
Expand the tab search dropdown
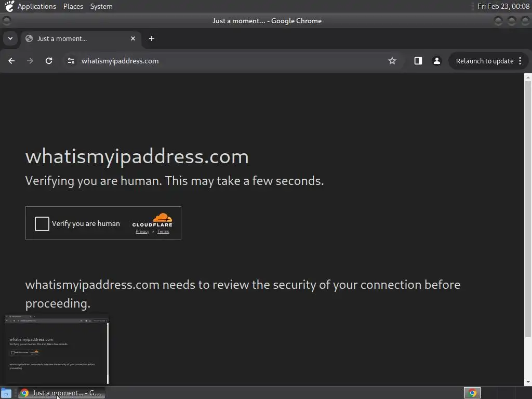pos(10,38)
